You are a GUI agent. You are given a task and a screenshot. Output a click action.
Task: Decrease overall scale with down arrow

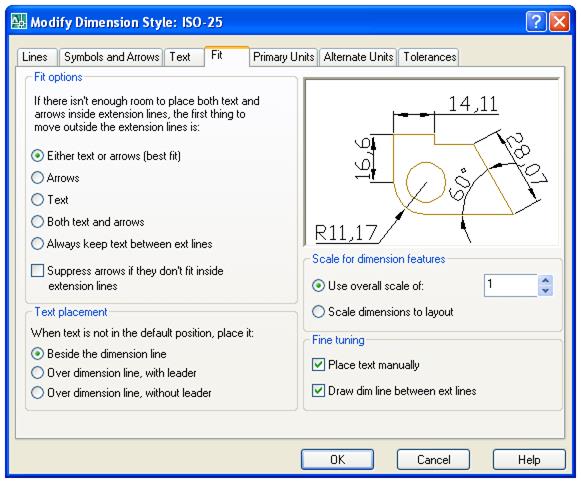tap(545, 291)
